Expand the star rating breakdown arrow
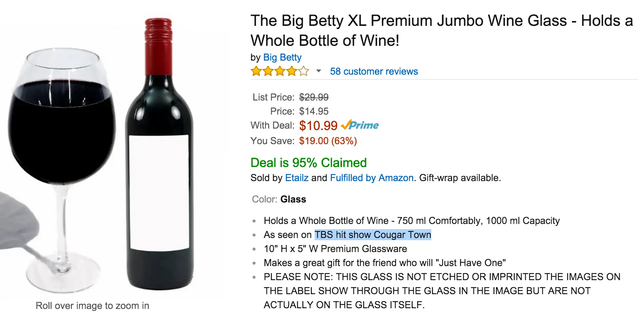The height and width of the screenshot is (323, 644). coord(319,71)
